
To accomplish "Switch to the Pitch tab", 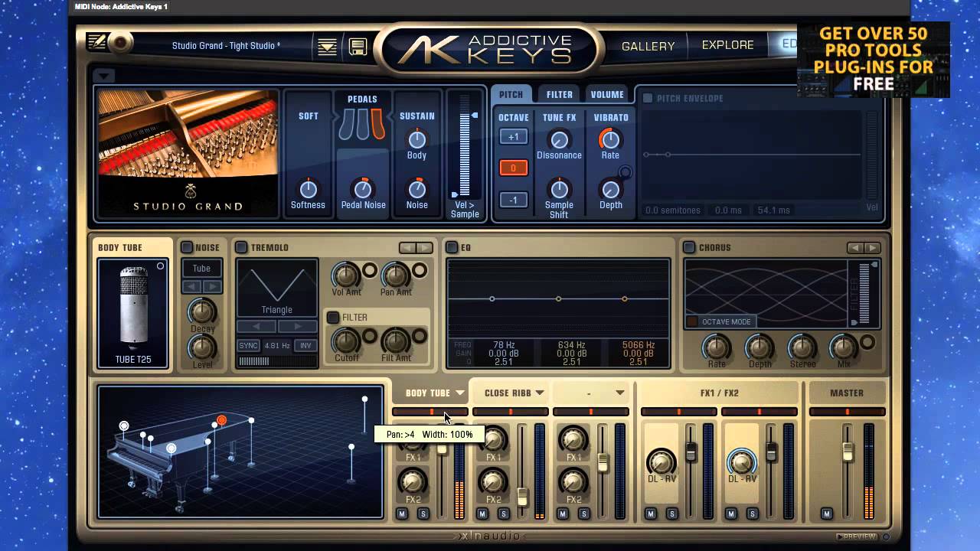I will pos(511,94).
